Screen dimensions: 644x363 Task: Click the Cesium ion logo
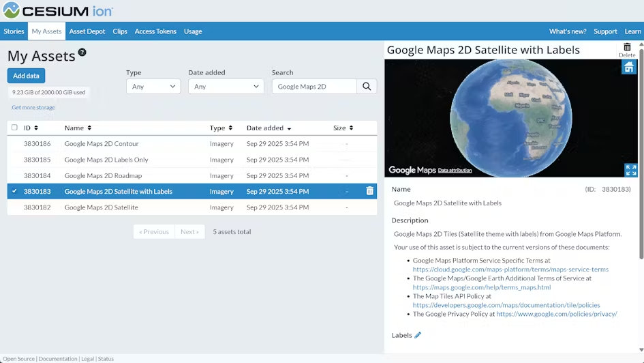57,11
